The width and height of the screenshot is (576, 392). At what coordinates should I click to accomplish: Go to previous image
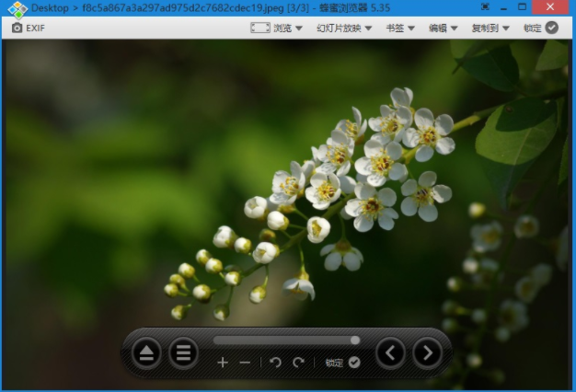(x=390, y=352)
